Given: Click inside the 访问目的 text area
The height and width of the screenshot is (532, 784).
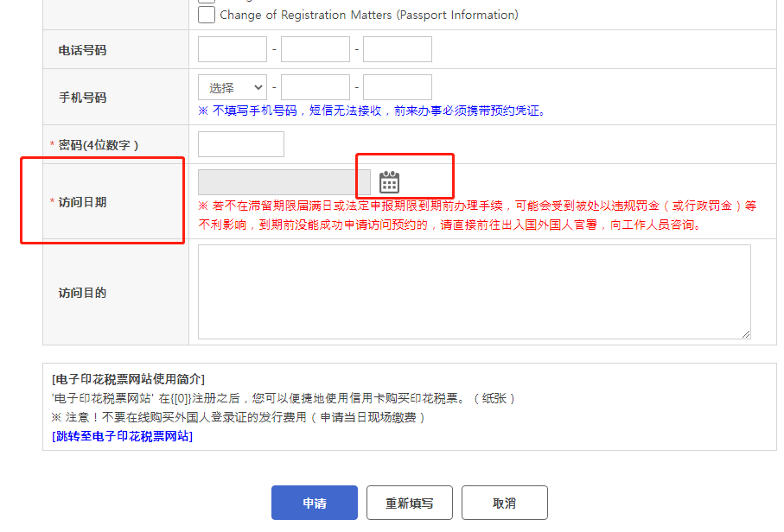Looking at the screenshot, I should click(x=474, y=291).
